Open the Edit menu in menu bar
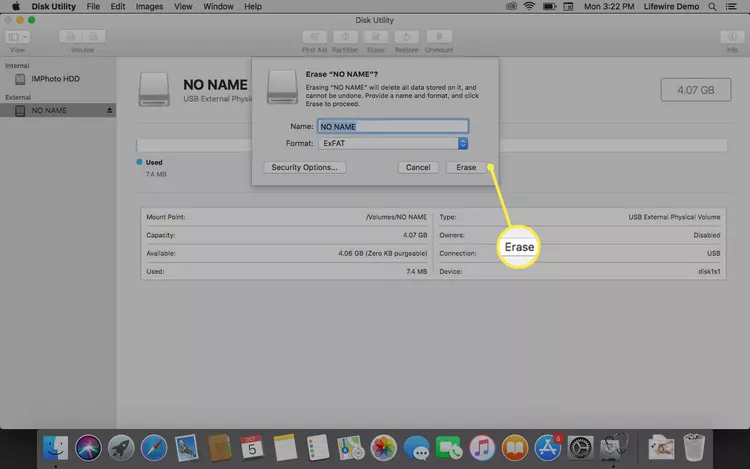 pos(118,6)
